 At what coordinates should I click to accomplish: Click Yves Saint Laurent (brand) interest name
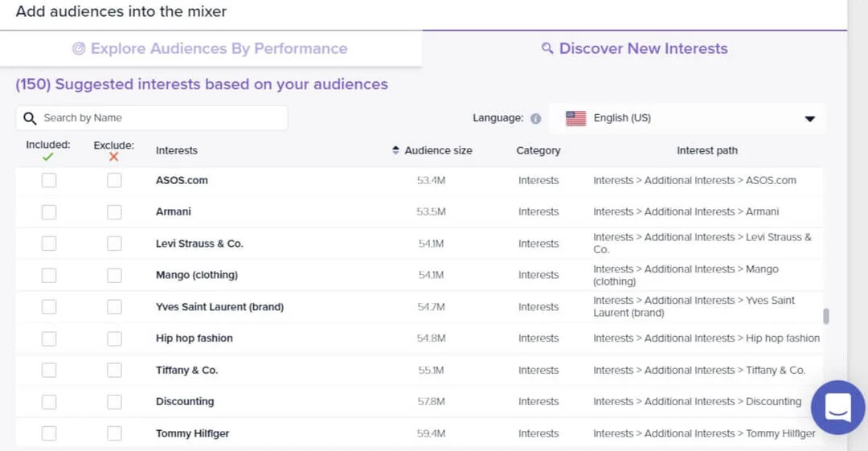click(x=219, y=306)
